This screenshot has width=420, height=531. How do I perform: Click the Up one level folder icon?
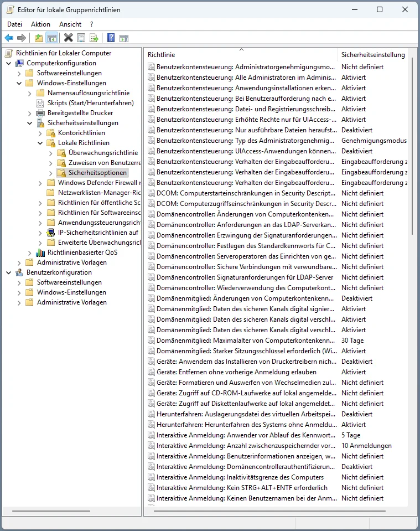pos(39,38)
